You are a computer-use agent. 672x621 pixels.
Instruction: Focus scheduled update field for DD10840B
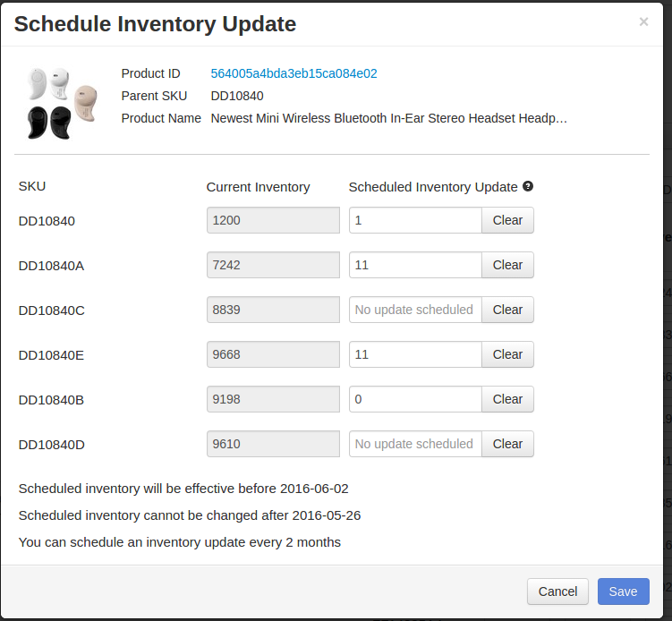[x=415, y=399]
